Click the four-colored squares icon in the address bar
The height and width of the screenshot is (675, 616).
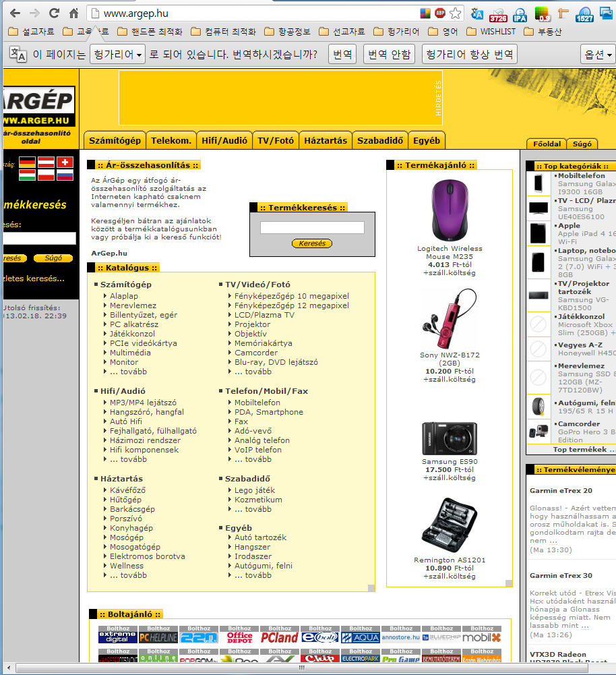(x=425, y=13)
